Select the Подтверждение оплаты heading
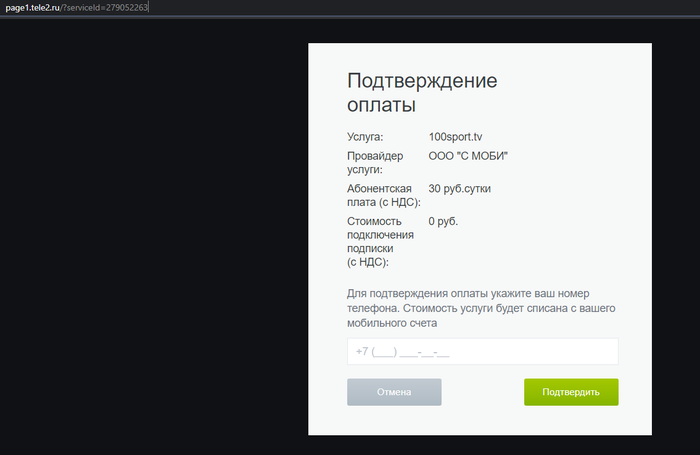Screen dimensions: 700x455 click(x=422, y=92)
